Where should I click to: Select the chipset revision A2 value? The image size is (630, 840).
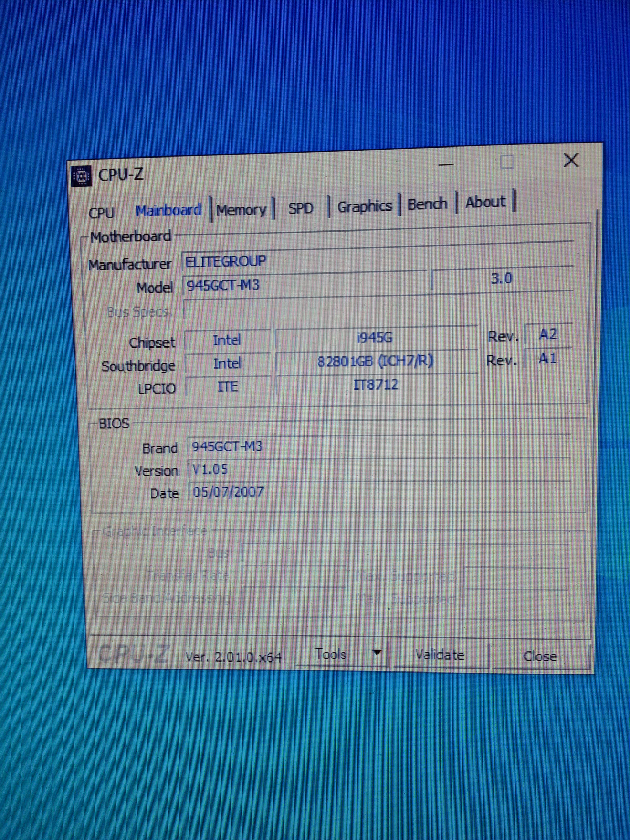tap(548, 334)
